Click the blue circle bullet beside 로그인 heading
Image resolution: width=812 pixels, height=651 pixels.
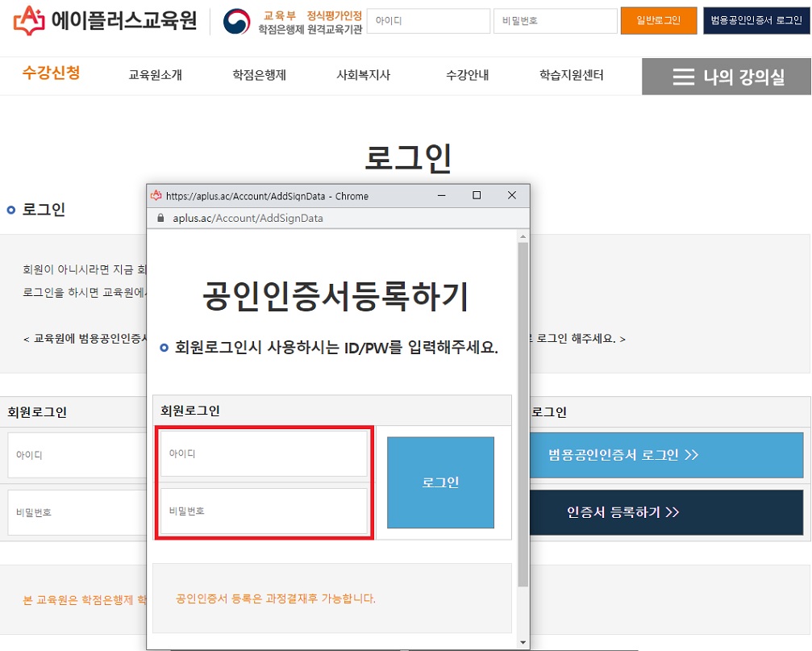pos(9,210)
